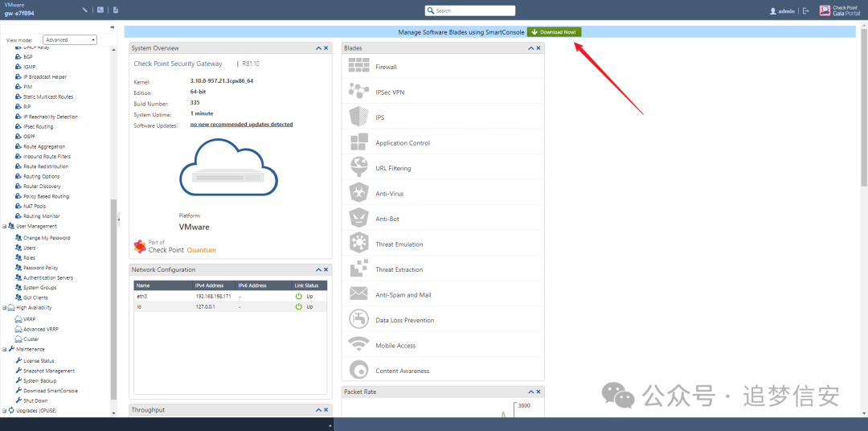Click the gw-e7f894 hostname text

tap(19, 14)
